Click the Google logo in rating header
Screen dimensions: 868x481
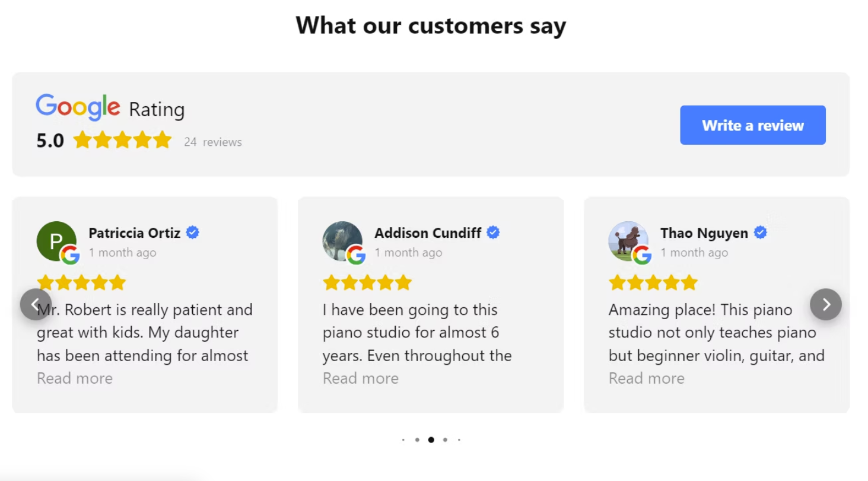(x=78, y=107)
